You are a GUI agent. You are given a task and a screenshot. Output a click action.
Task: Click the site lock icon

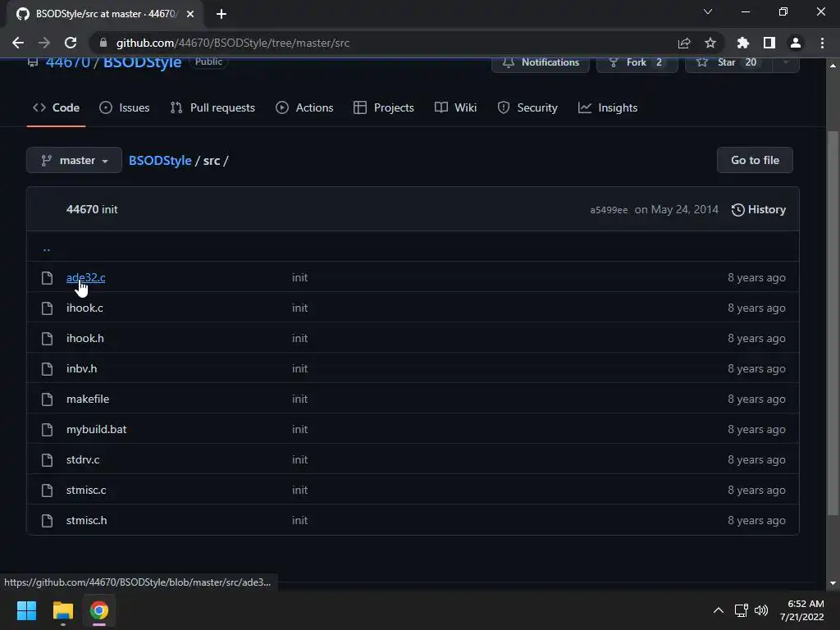click(103, 43)
